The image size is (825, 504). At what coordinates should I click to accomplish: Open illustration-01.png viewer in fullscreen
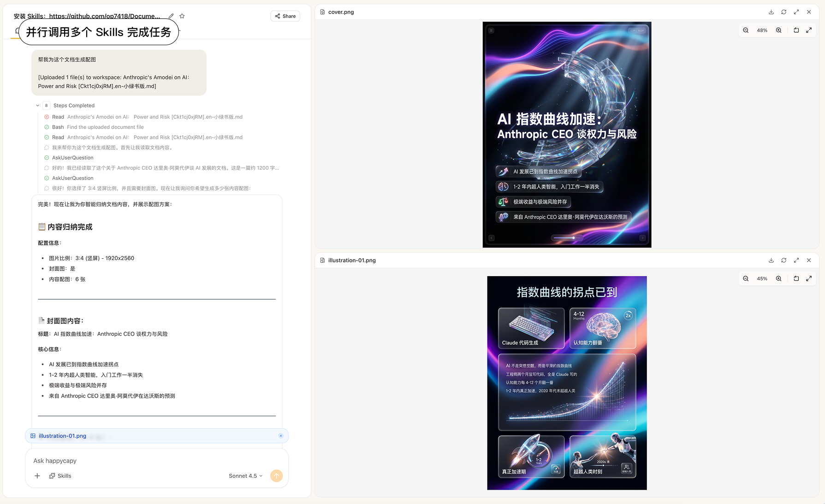[x=809, y=279]
